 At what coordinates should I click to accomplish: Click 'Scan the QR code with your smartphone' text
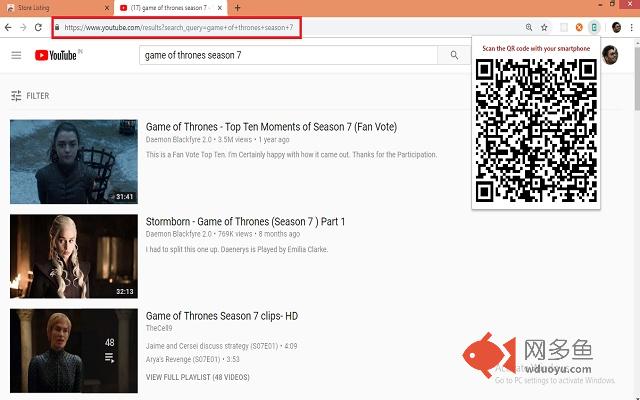(536, 49)
